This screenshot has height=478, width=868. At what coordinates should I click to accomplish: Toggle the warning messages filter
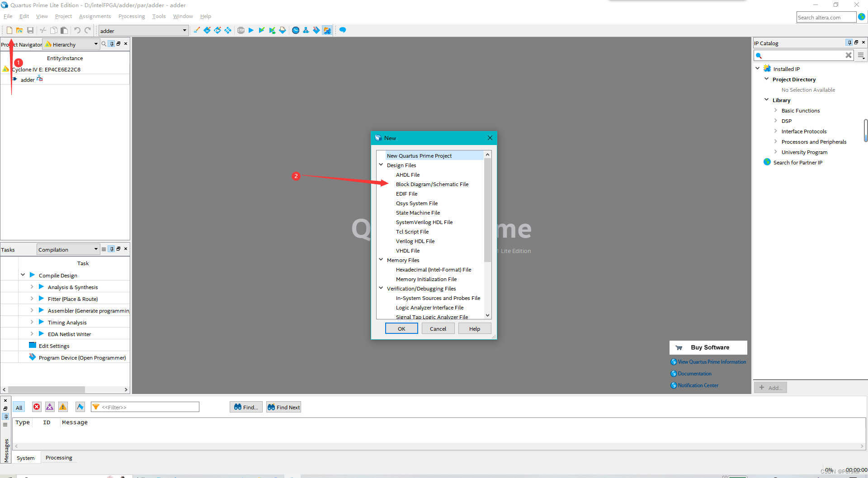coord(63,407)
